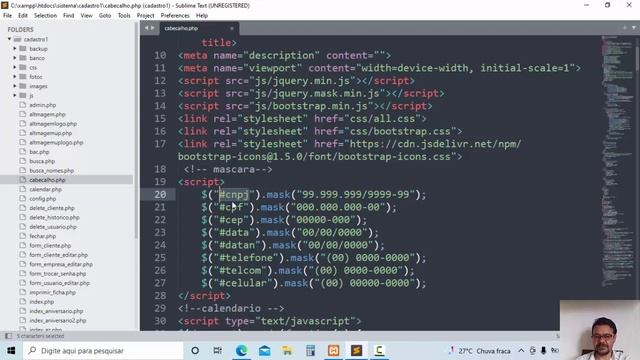The height and width of the screenshot is (360, 640).
Task: Open the Edit menu
Action: pyautogui.click(x=23, y=16)
